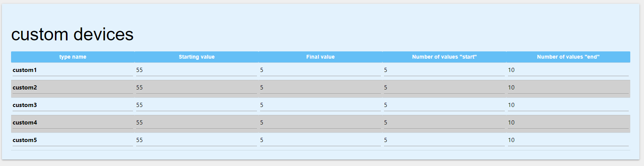Image resolution: width=644 pixels, height=166 pixels.
Task: Focus the custom3 type name input
Action: [x=73, y=105]
